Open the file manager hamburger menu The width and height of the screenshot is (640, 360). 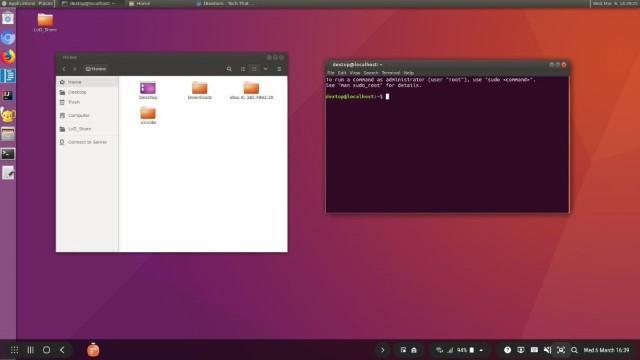coord(279,69)
